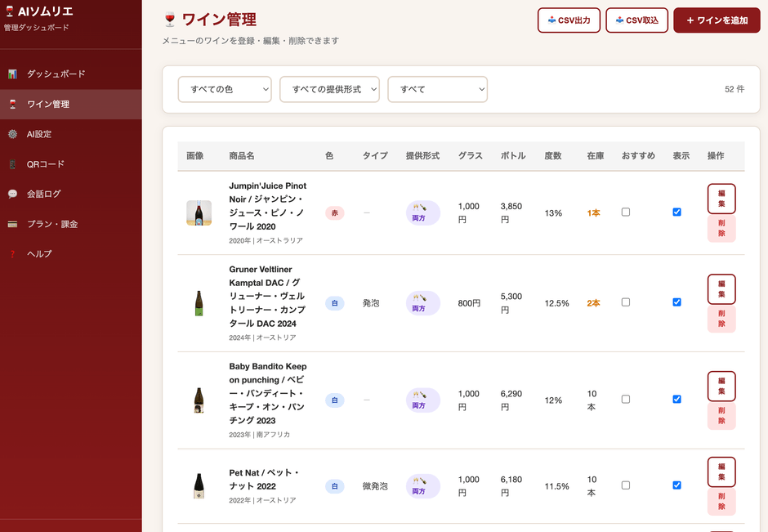Click the 52 件 count label
Screen dimensions: 768x532
pyautogui.click(x=735, y=89)
